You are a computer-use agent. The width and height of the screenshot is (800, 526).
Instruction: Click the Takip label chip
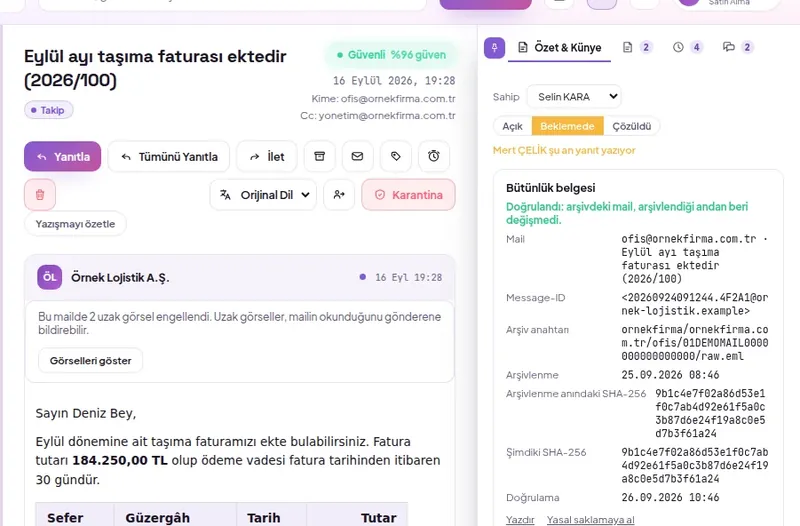click(x=48, y=110)
